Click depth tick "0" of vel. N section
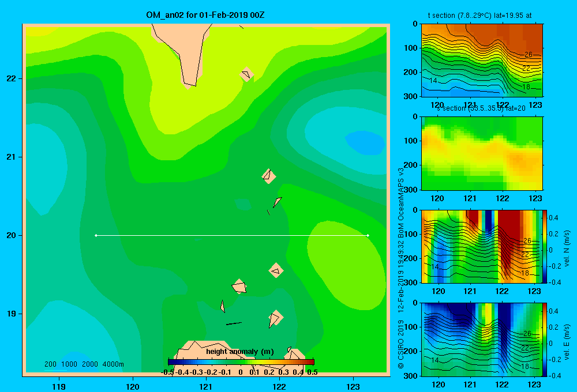This screenshot has height=392, width=577. [415, 210]
